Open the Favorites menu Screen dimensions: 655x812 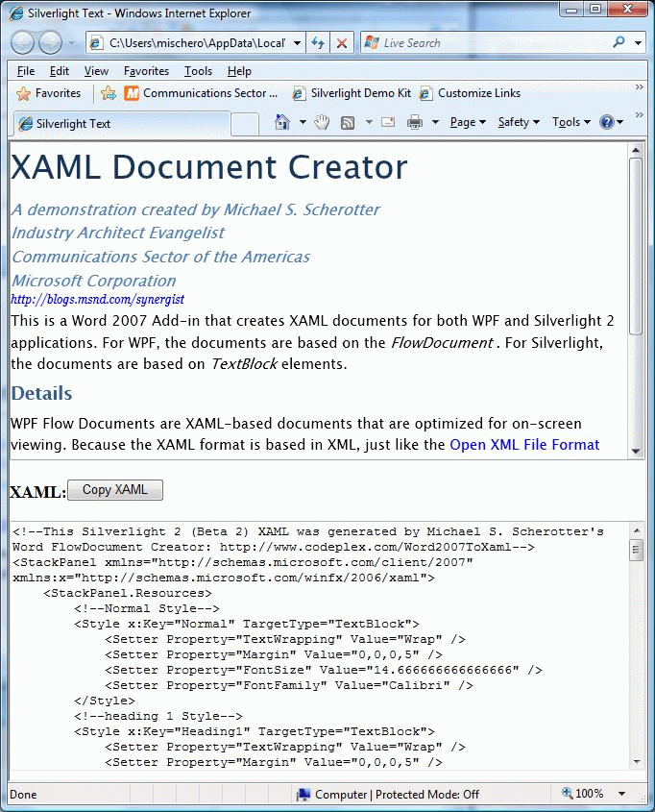click(146, 71)
